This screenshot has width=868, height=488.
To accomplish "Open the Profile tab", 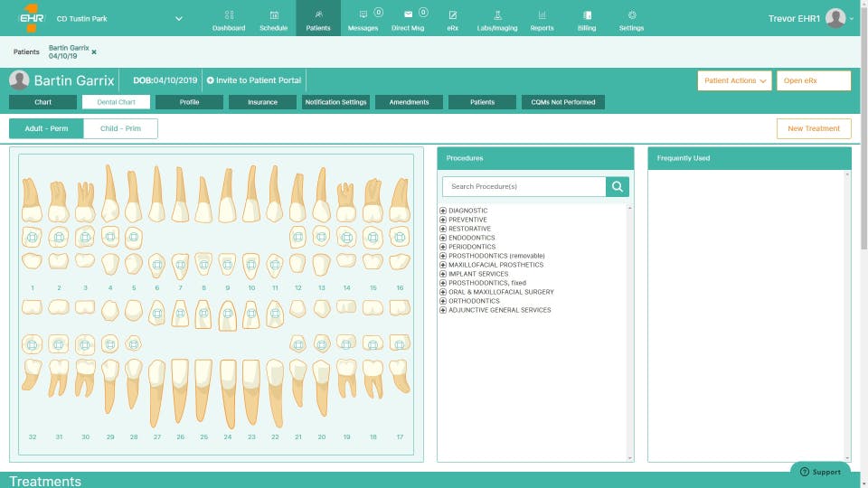I will 189,102.
